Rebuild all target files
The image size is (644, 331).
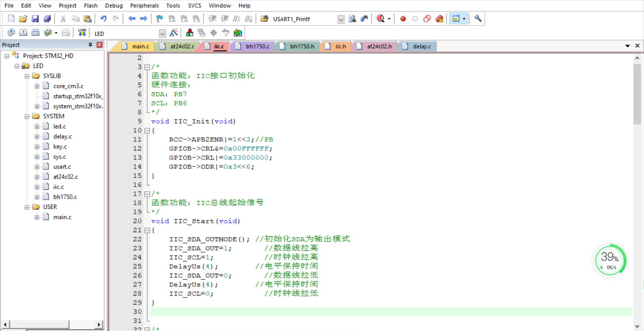point(35,33)
